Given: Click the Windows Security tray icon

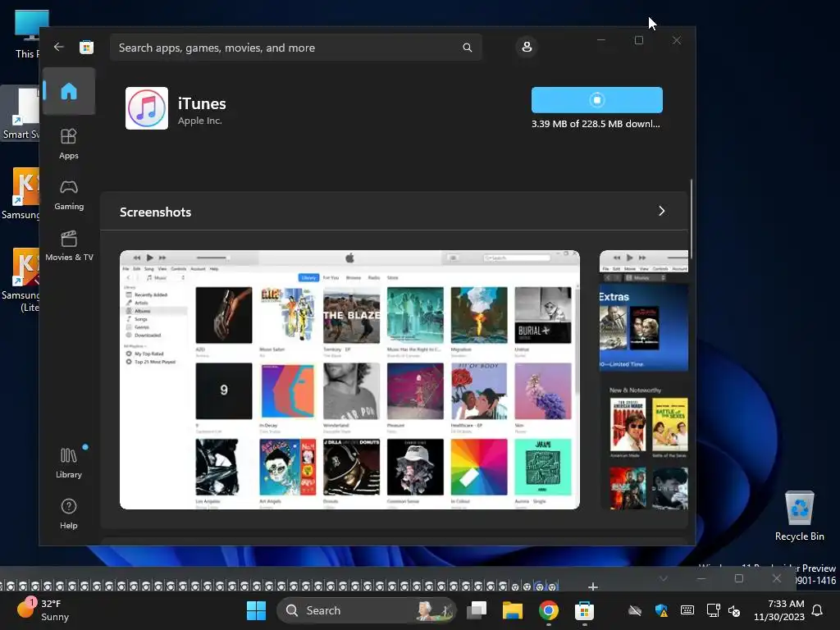Looking at the screenshot, I should pos(661,610).
